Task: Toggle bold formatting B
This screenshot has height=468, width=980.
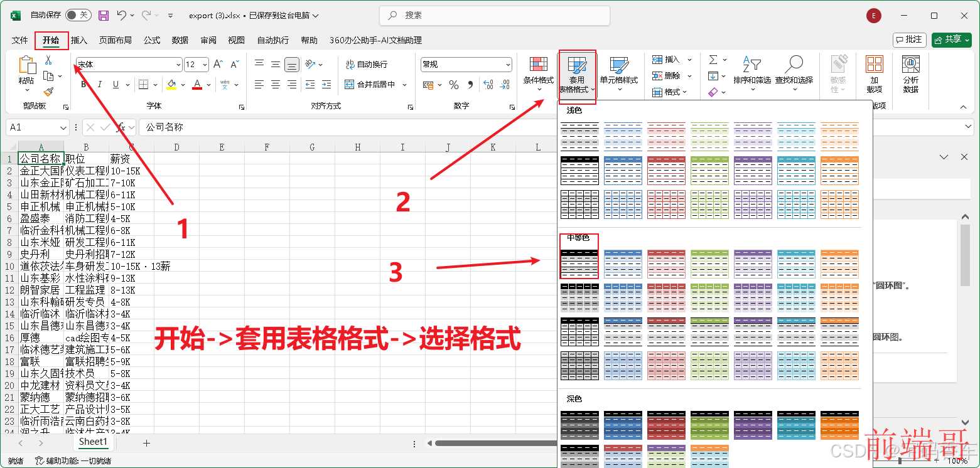Action: pyautogui.click(x=84, y=85)
